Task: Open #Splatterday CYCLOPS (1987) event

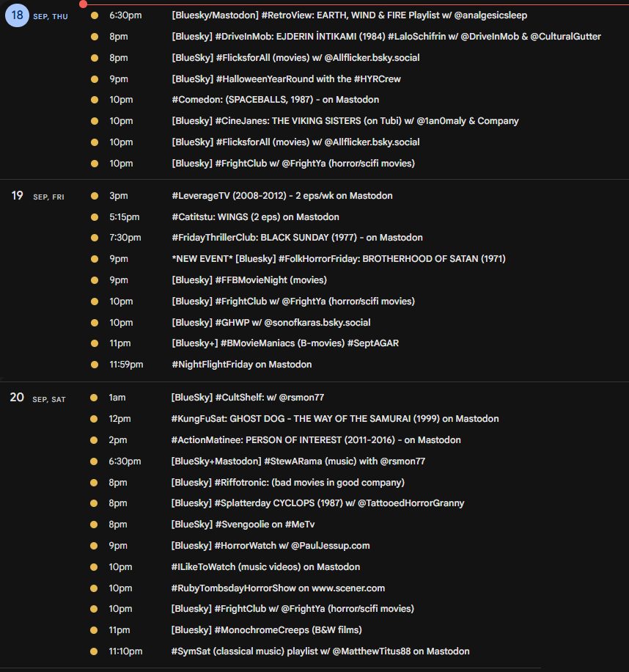Action: coord(317,503)
